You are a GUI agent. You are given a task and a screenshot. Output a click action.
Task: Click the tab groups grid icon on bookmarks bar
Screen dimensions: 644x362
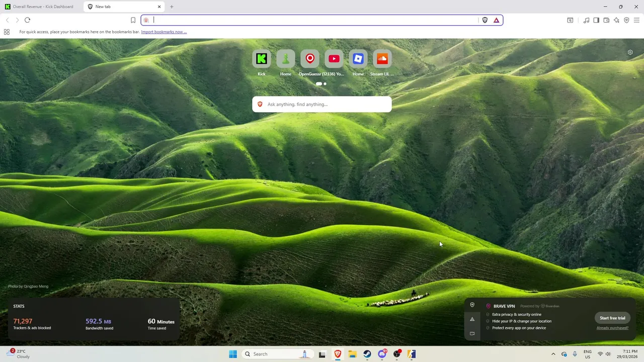(7, 32)
